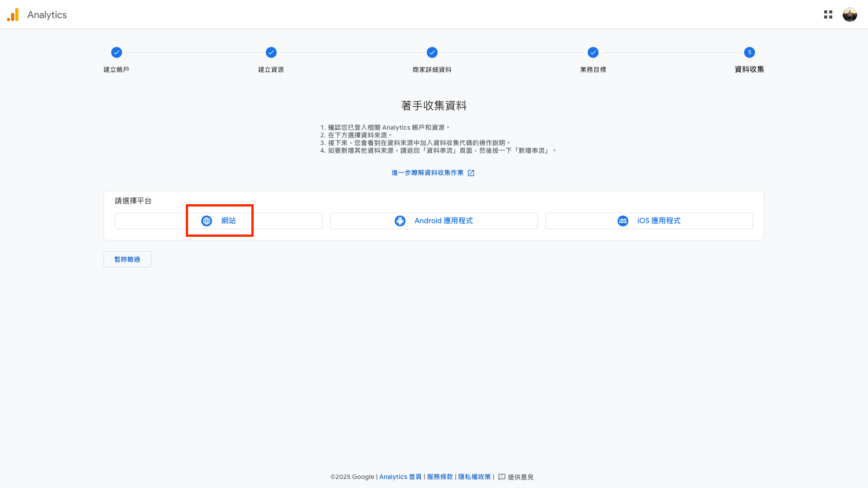
Task: Go to step 業務目標 checkmark
Action: [593, 52]
